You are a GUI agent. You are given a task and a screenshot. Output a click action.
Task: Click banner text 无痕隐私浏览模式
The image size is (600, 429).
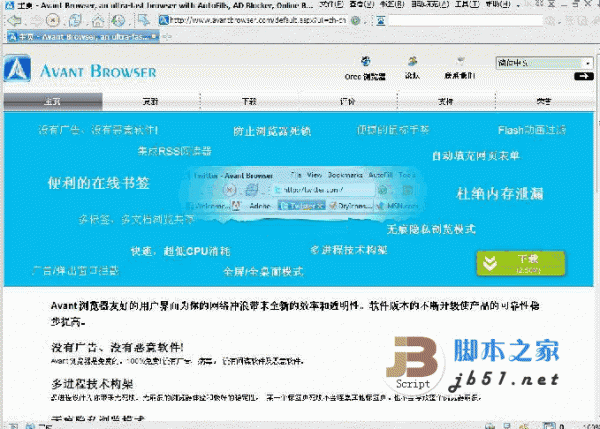pyautogui.click(x=431, y=230)
